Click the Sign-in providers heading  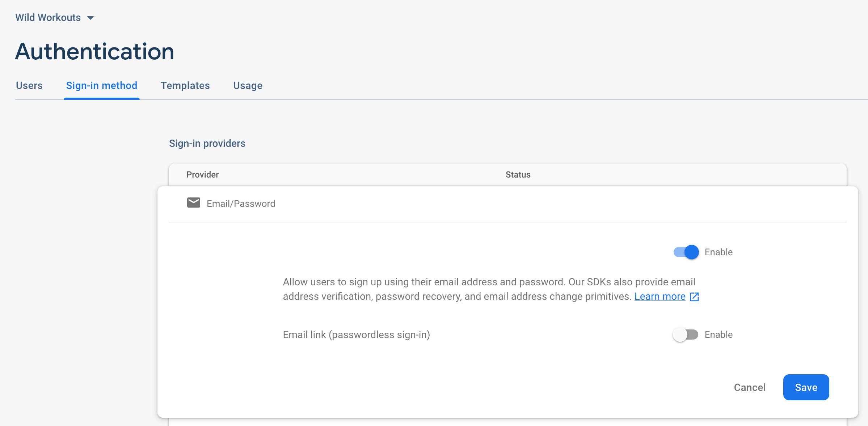coord(207,143)
